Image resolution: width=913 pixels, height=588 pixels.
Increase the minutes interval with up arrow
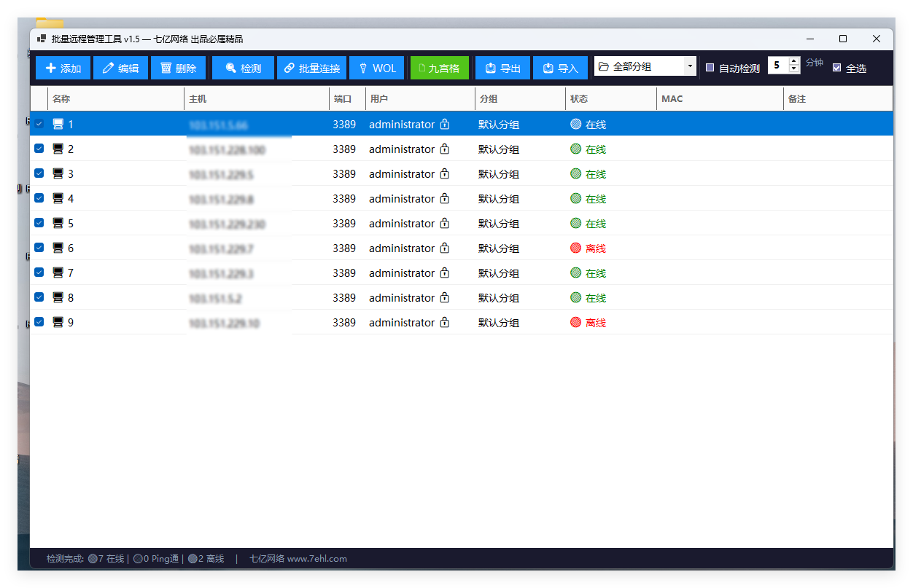tap(794, 60)
